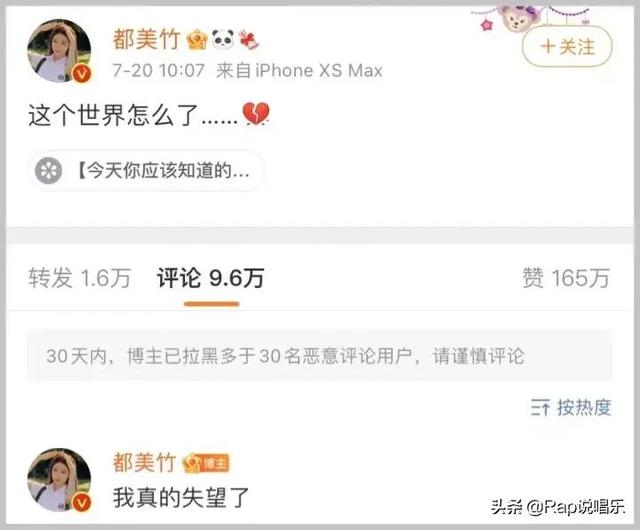
Task: Follow the user with the +关注 button
Action: click(x=567, y=47)
